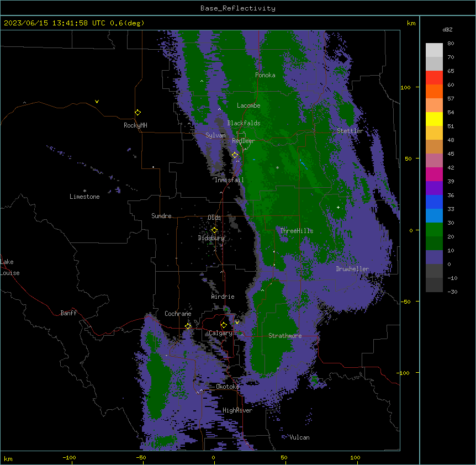Click the RockyMH label
476x465 pixels.
135,125
